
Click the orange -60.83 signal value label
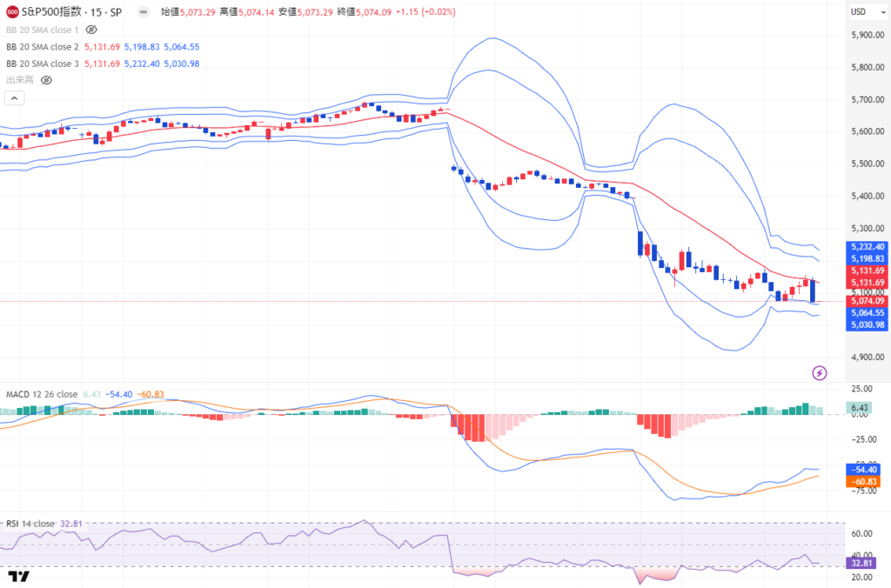pos(868,481)
